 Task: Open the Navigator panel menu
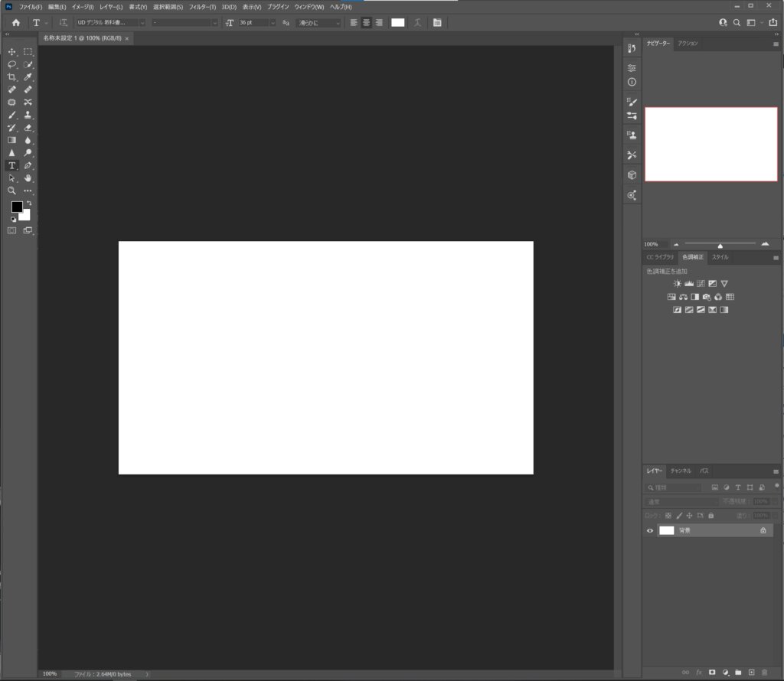(x=776, y=44)
